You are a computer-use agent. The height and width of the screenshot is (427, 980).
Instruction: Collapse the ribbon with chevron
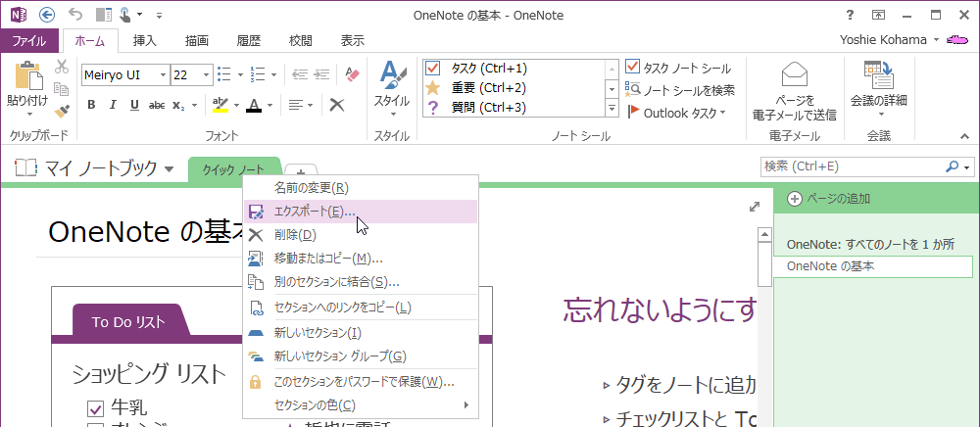pyautogui.click(x=964, y=135)
